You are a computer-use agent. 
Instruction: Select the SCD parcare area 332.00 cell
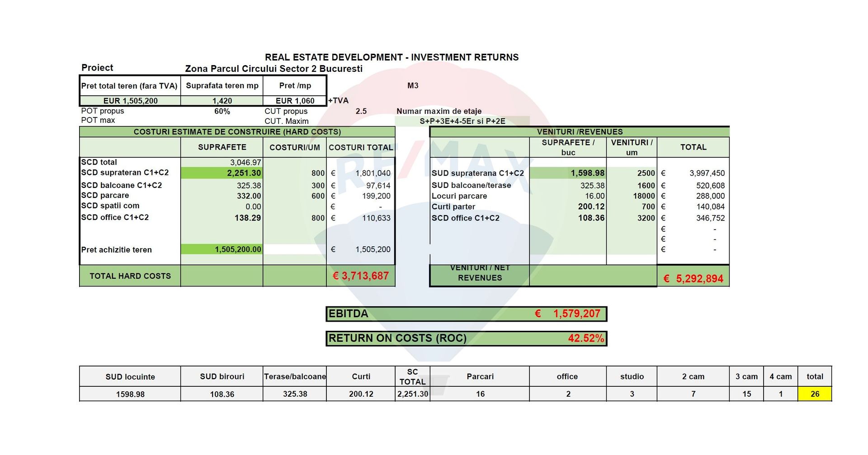coord(222,196)
